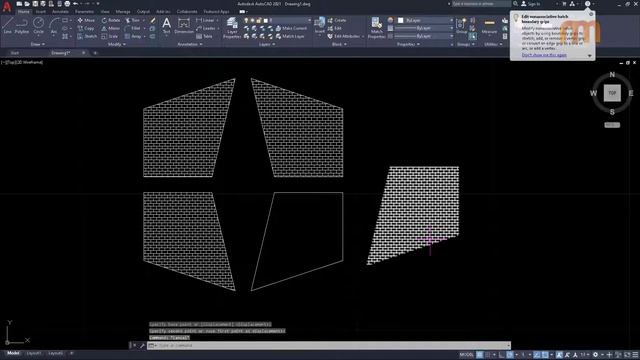Expand the Block panel
Viewport: 640px width, 360px height.
click(x=339, y=44)
